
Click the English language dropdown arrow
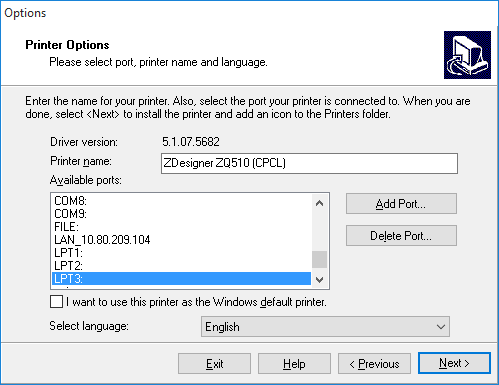tap(441, 327)
